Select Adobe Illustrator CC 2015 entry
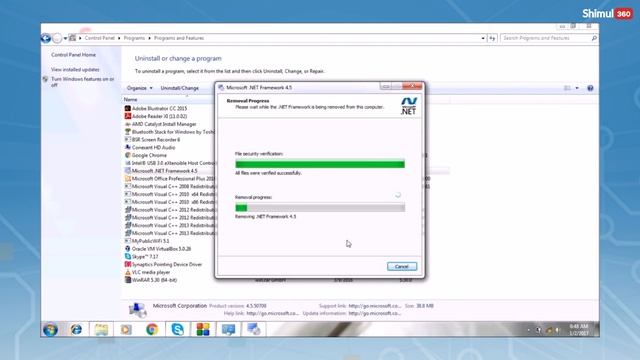Viewport: 640px width, 360px height. 159,109
